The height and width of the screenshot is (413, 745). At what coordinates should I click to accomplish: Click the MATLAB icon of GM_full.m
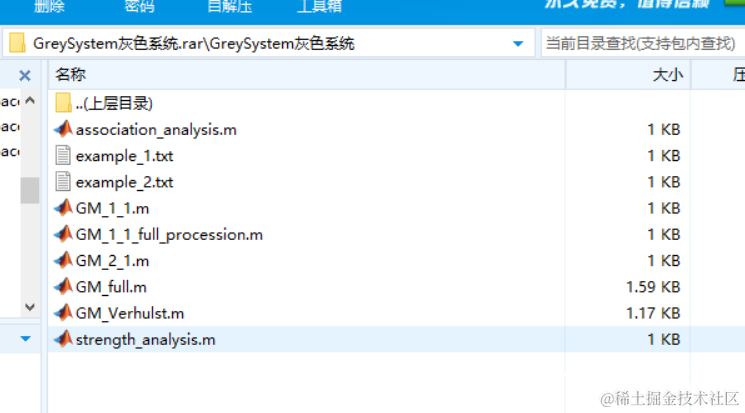coord(63,286)
